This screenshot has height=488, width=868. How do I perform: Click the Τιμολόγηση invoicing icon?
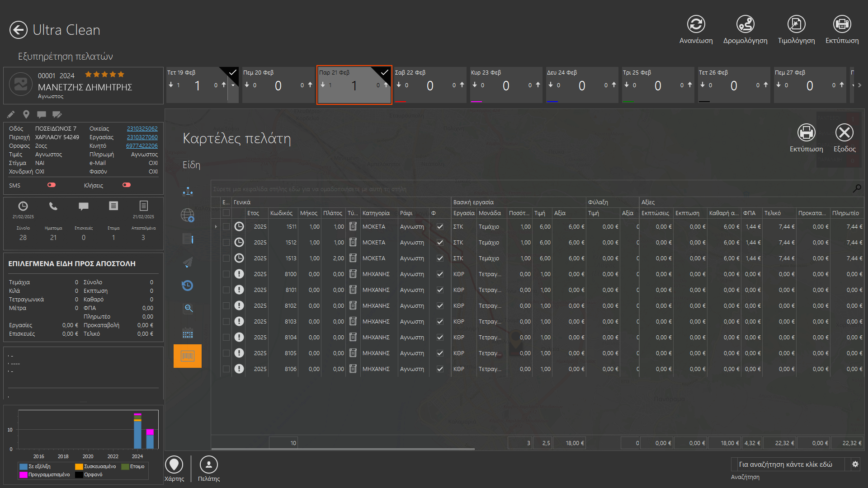[x=796, y=24]
